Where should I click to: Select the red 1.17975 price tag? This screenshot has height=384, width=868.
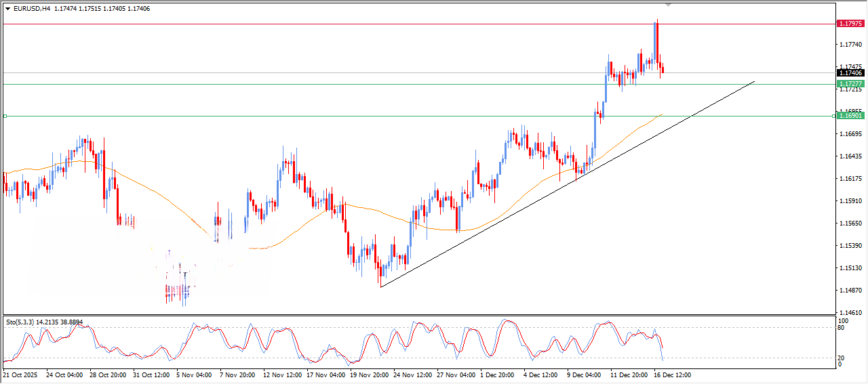click(x=850, y=24)
